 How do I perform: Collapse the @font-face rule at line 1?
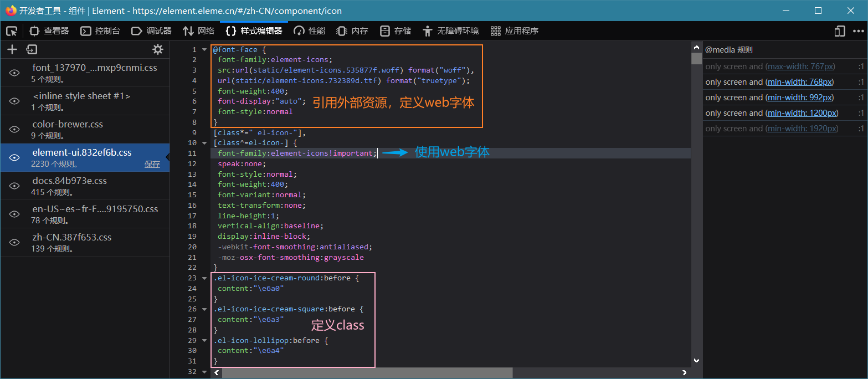[205, 50]
